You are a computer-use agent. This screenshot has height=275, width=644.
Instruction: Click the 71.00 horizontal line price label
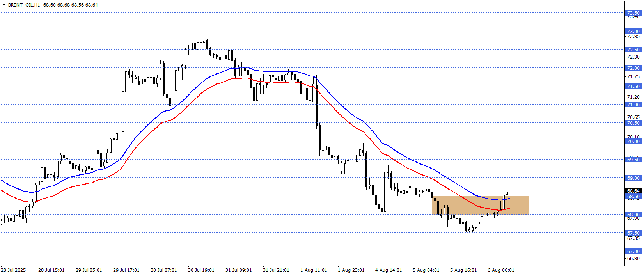point(633,105)
